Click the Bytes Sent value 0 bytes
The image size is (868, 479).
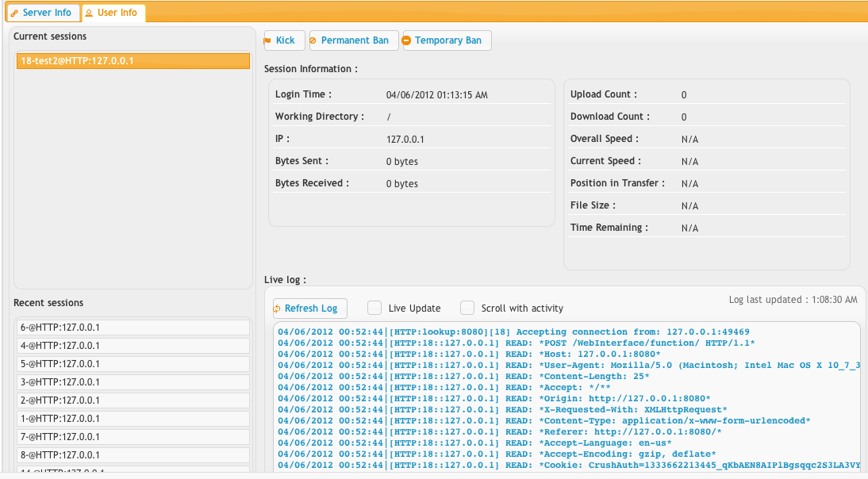coord(402,162)
